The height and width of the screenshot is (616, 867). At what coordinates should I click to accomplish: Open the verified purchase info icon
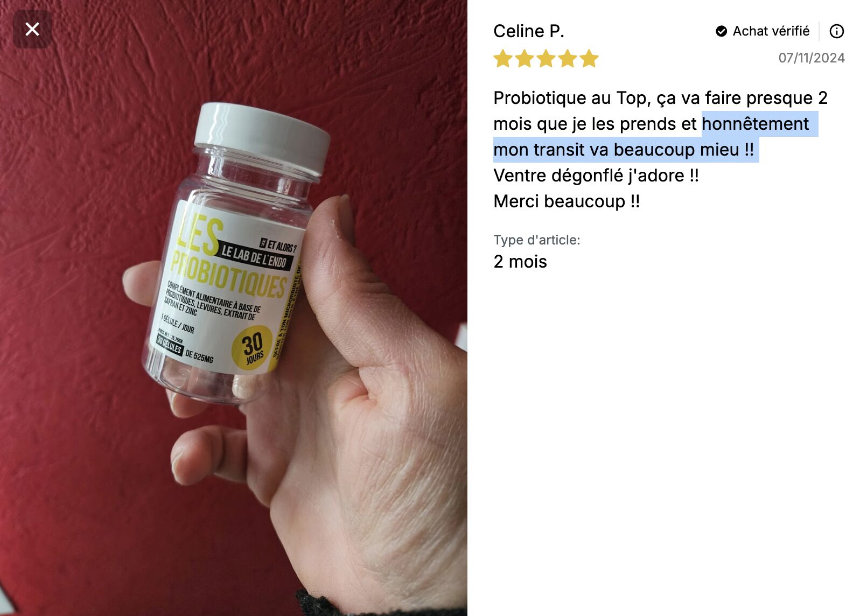[x=836, y=31]
